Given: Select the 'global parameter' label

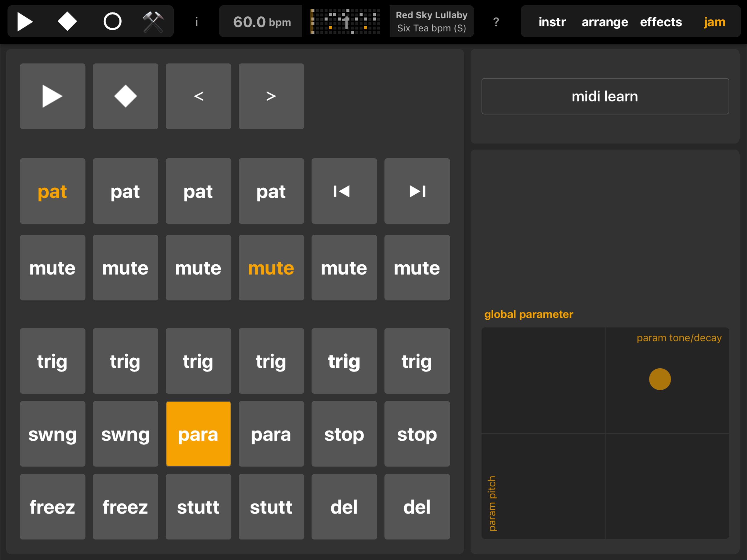Looking at the screenshot, I should tap(529, 314).
